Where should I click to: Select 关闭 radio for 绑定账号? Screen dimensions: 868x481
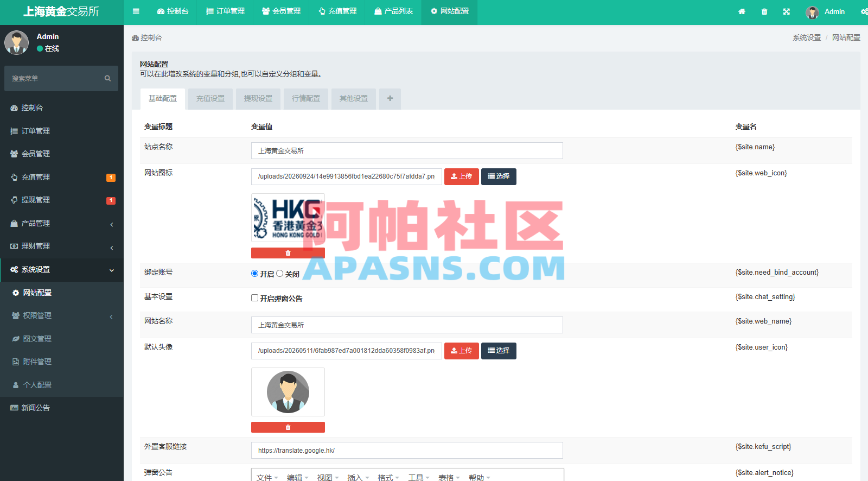point(280,274)
